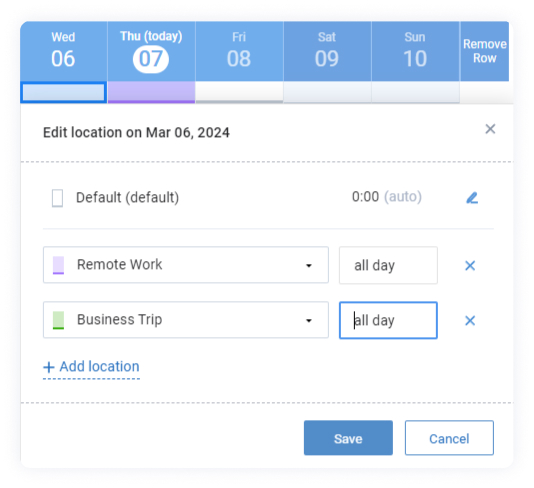Remove the Remote Work location row
This screenshot has height=488, width=534.
[x=470, y=266]
